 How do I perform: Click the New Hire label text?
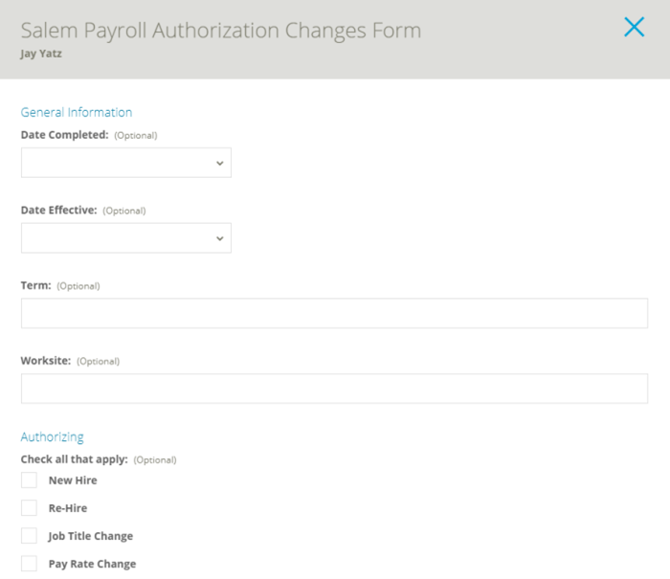pyautogui.click(x=73, y=480)
